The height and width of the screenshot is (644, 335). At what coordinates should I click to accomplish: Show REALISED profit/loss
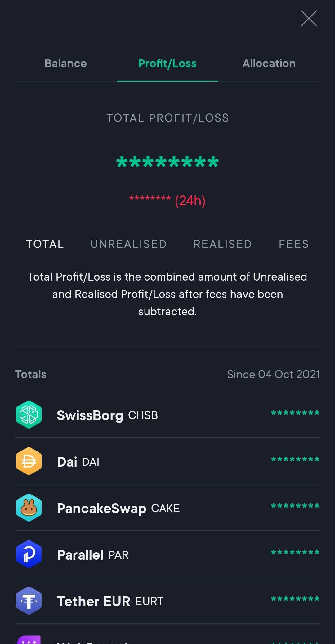point(223,244)
